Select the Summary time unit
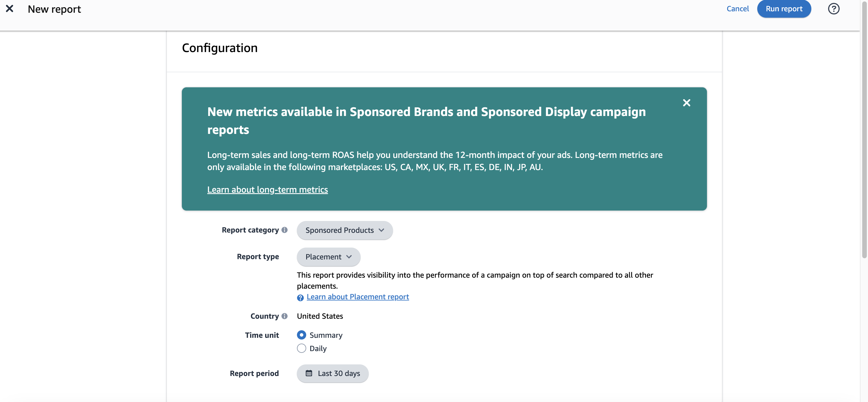 [x=301, y=335]
